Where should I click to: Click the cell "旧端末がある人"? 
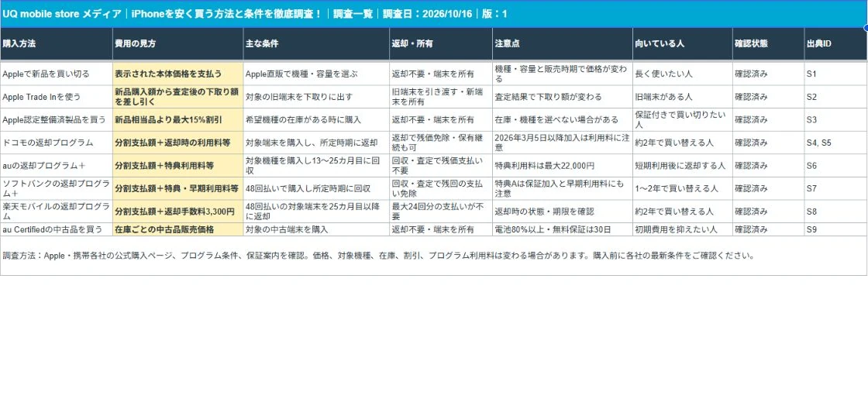[683, 97]
